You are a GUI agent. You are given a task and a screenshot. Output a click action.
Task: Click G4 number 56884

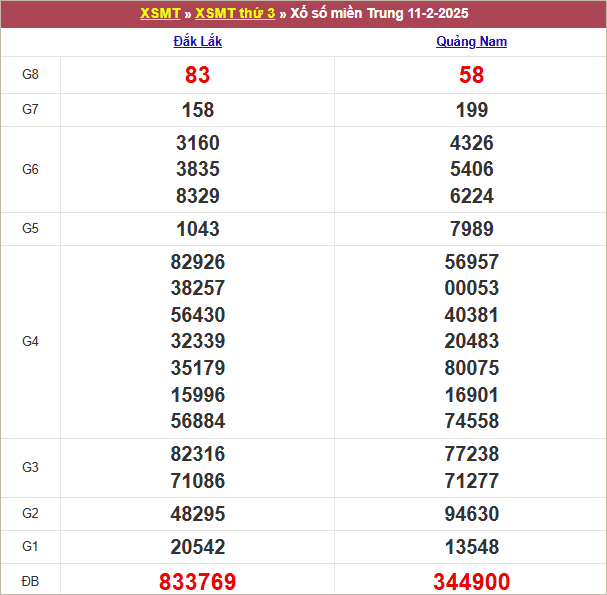(198, 421)
